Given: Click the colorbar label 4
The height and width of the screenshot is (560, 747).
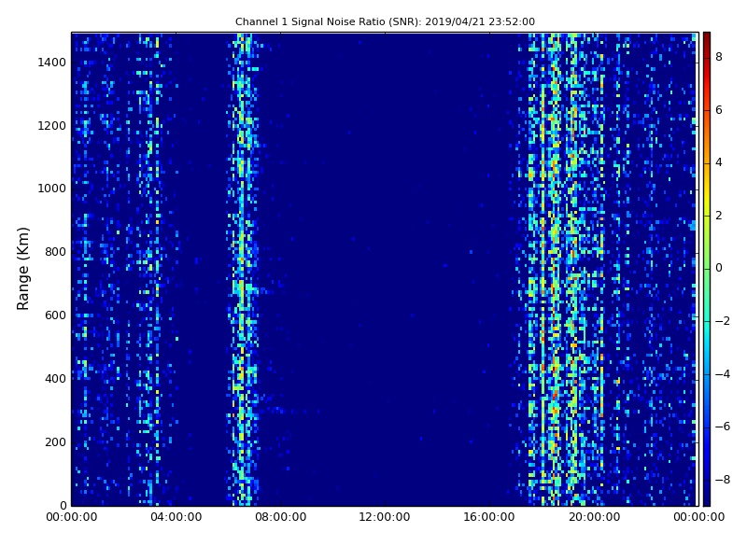Looking at the screenshot, I should pyautogui.click(x=719, y=162).
